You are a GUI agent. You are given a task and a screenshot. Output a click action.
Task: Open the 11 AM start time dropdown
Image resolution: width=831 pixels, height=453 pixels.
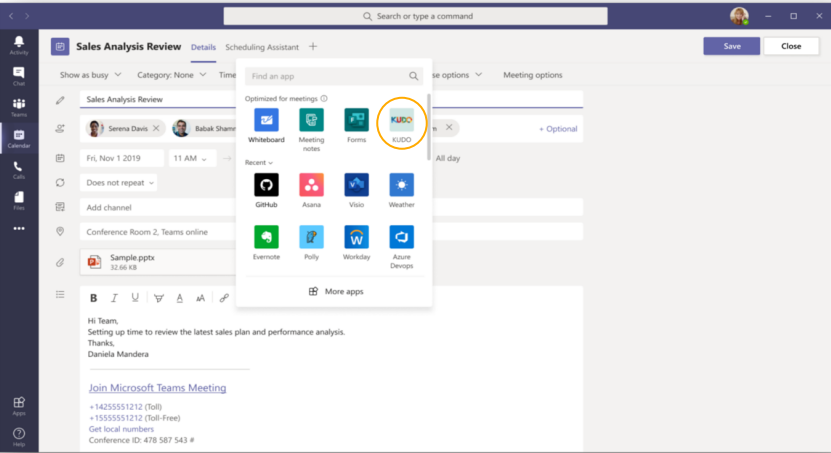(x=192, y=158)
